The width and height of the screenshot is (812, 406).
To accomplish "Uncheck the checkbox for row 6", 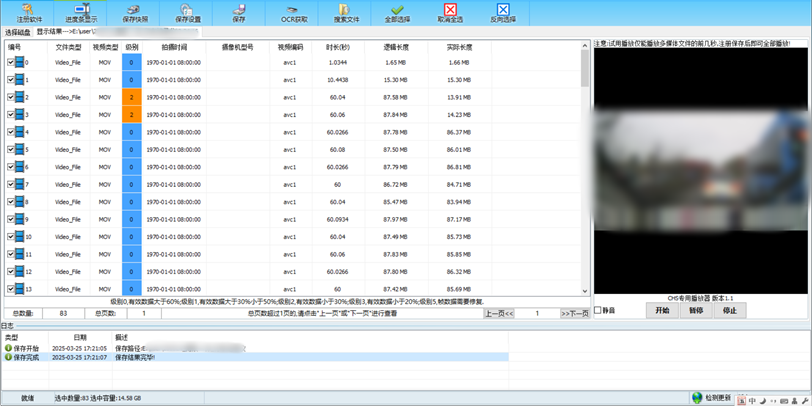I will pos(11,167).
